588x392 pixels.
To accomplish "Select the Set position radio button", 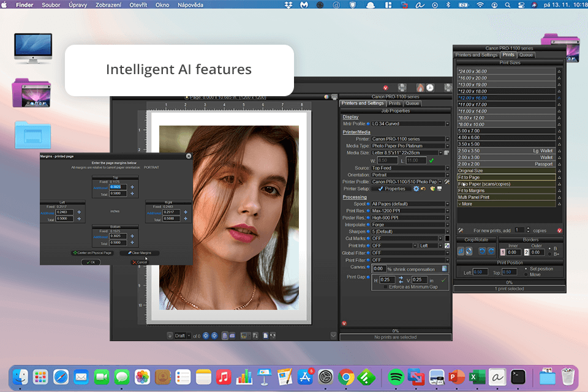I will tap(526, 269).
